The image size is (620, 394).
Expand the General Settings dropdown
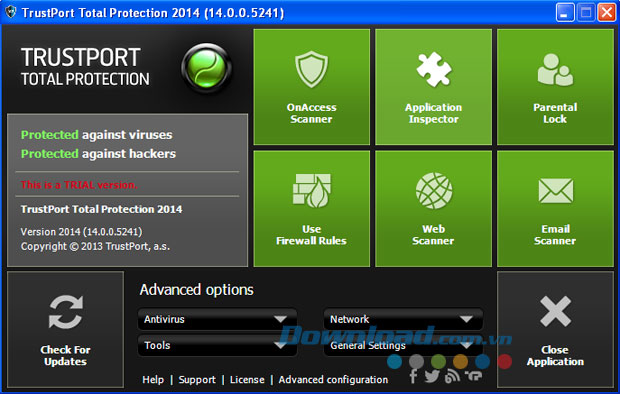[x=403, y=345]
